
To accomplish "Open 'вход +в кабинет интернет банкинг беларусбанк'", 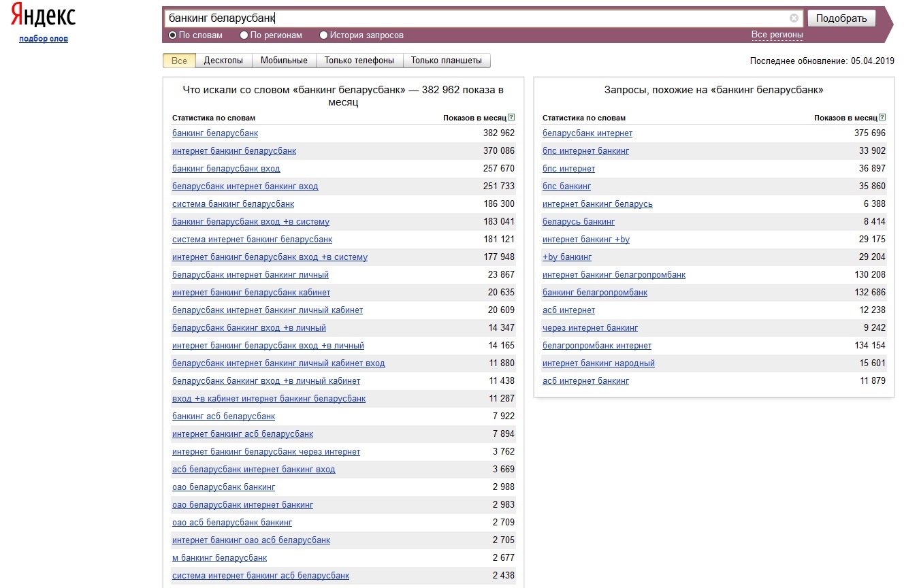I will 269,399.
